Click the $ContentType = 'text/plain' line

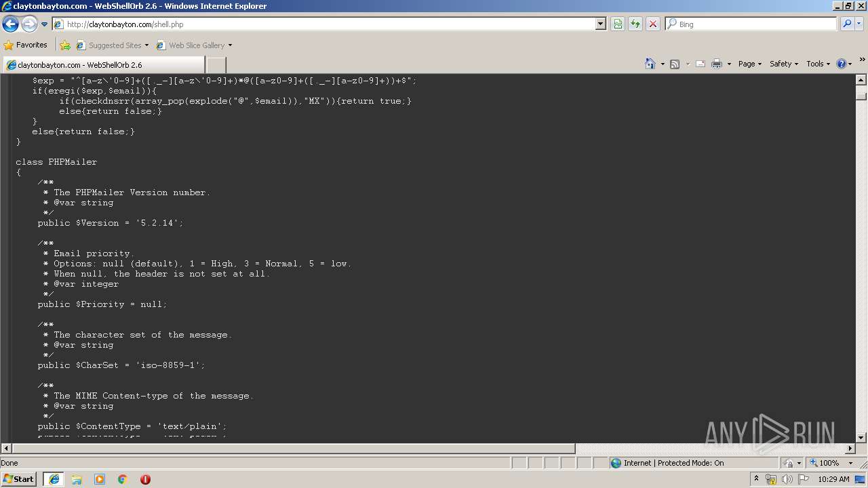[x=132, y=426]
